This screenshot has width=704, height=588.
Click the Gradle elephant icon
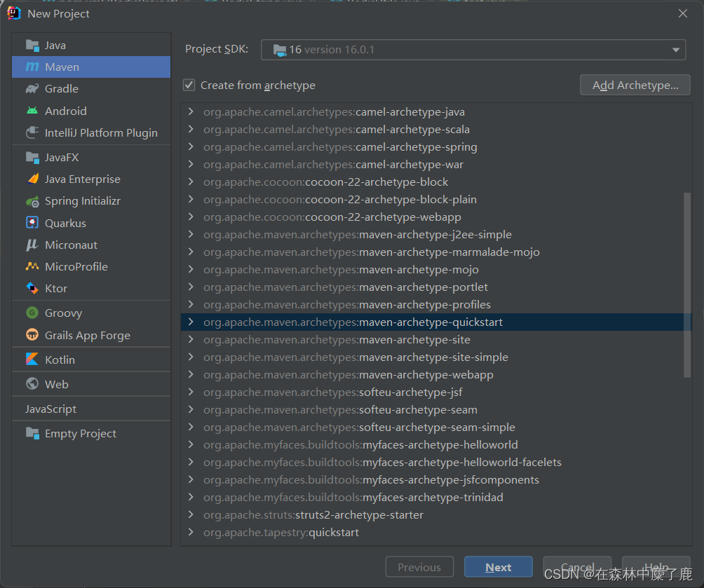pyautogui.click(x=32, y=89)
